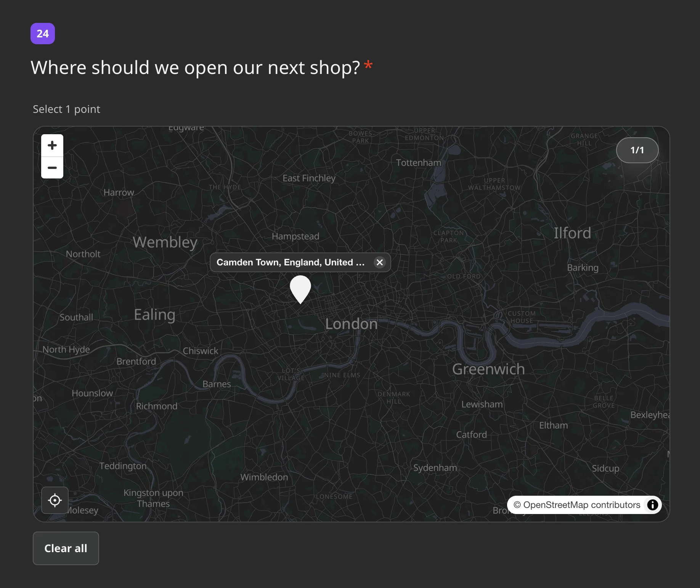Click the Ealing label on the map
This screenshot has height=588, width=700.
click(155, 315)
